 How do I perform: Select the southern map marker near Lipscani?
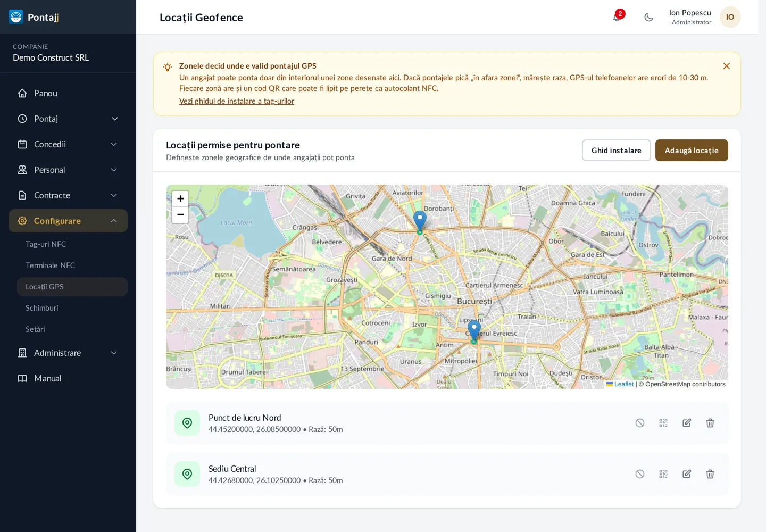click(474, 330)
